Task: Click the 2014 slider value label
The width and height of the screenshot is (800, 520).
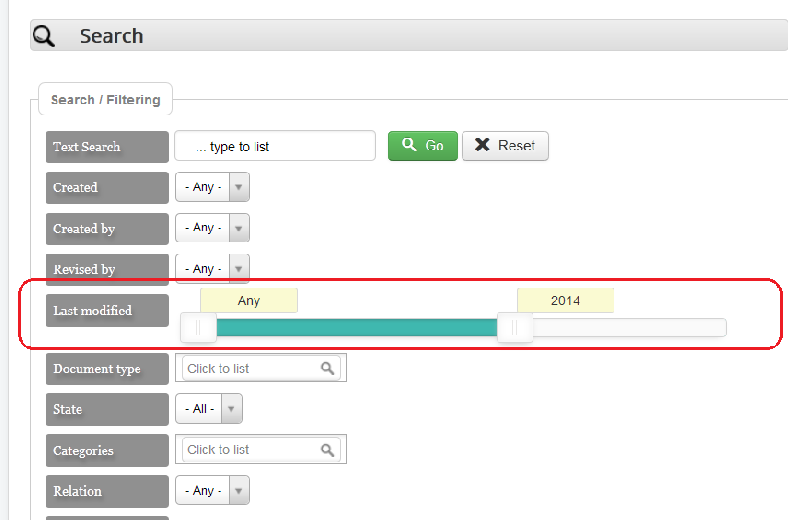Action: [565, 301]
